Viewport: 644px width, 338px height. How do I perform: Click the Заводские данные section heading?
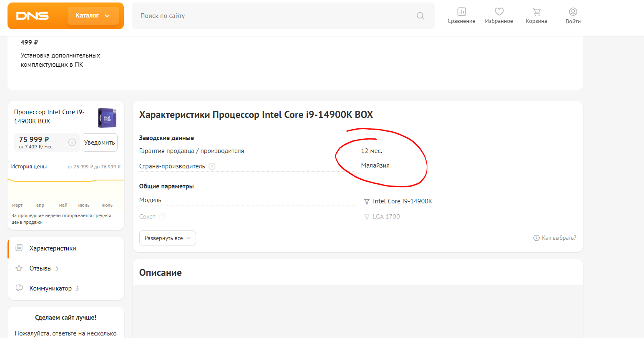pos(166,138)
